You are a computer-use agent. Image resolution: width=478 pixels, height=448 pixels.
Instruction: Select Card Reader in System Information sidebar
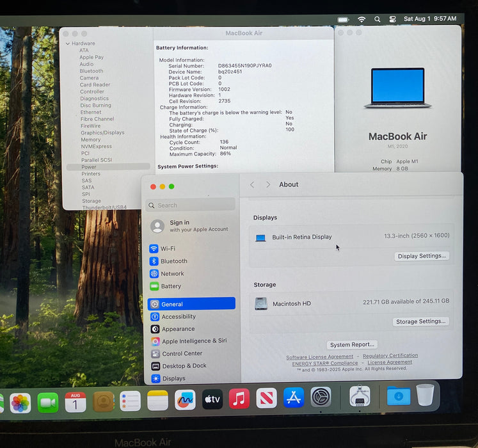pos(95,84)
